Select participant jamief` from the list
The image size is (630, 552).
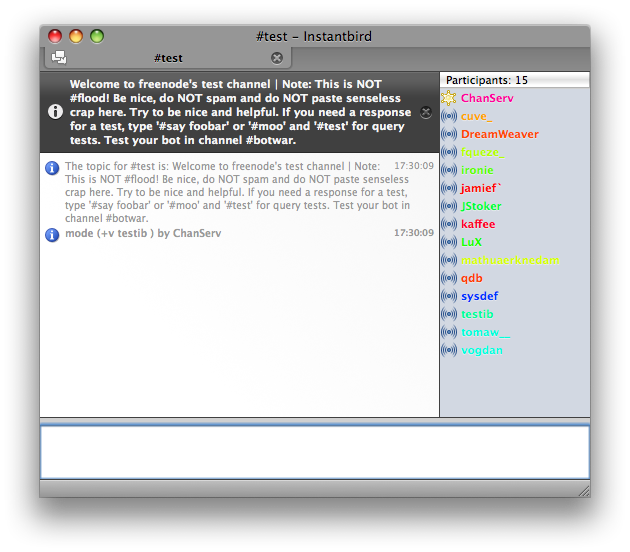[483, 188]
